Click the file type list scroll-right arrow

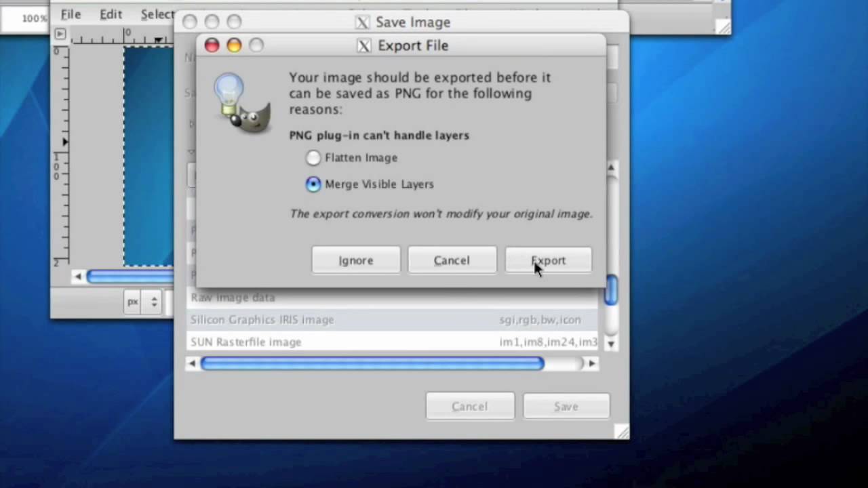click(591, 364)
